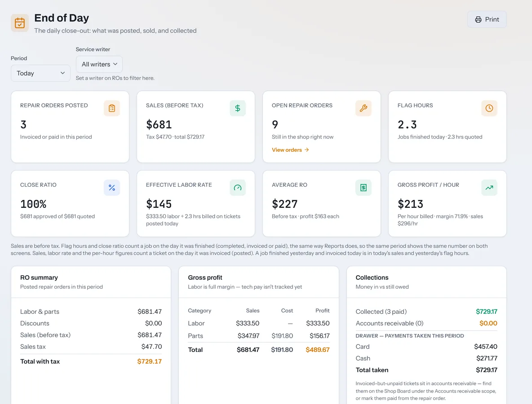Click the arrow next to View orders
Viewport: 532px width, 404px height.
(x=307, y=150)
